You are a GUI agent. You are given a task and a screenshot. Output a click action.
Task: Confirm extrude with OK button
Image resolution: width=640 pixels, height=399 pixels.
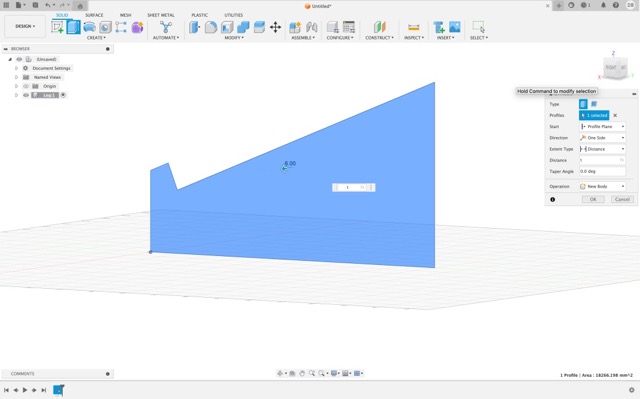593,199
